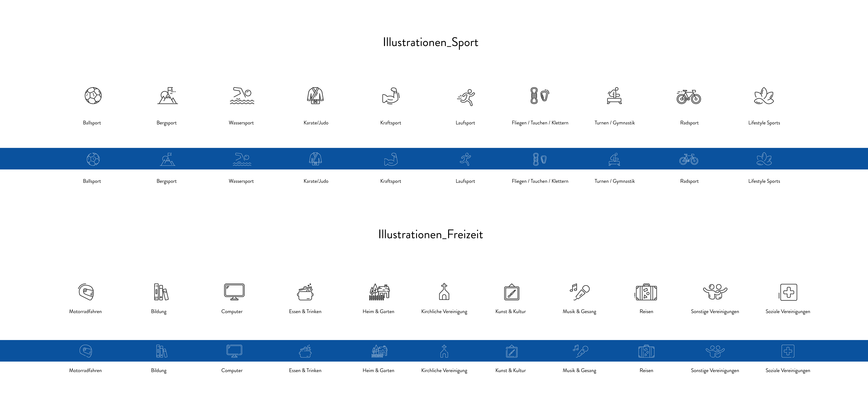Select the white hugging people icon on blue bar
Viewport: 868px width, 417px height.
pyautogui.click(x=715, y=351)
